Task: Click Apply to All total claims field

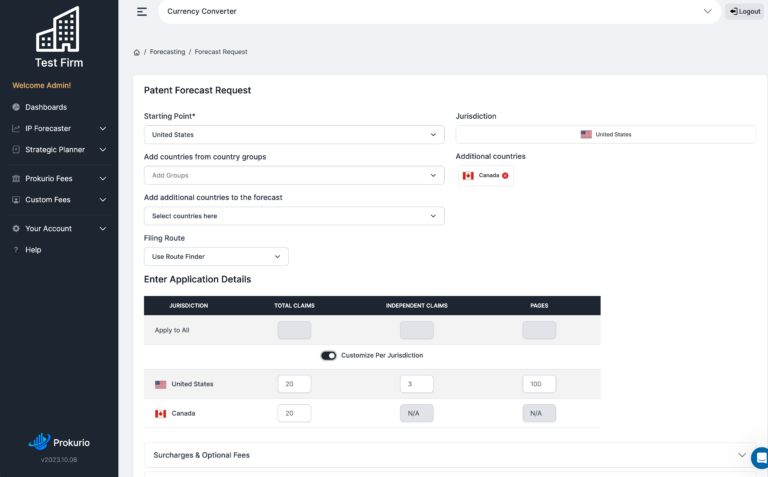Action: pyautogui.click(x=294, y=330)
